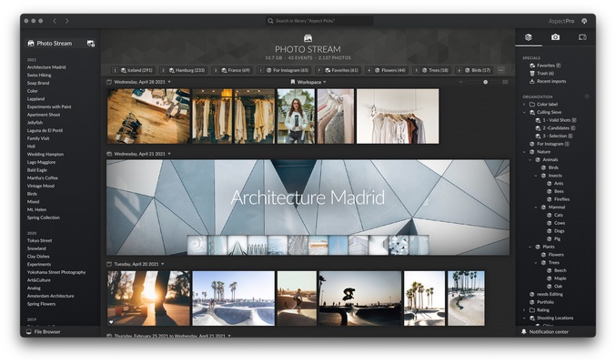Click the Trash bin icon

tap(532, 74)
